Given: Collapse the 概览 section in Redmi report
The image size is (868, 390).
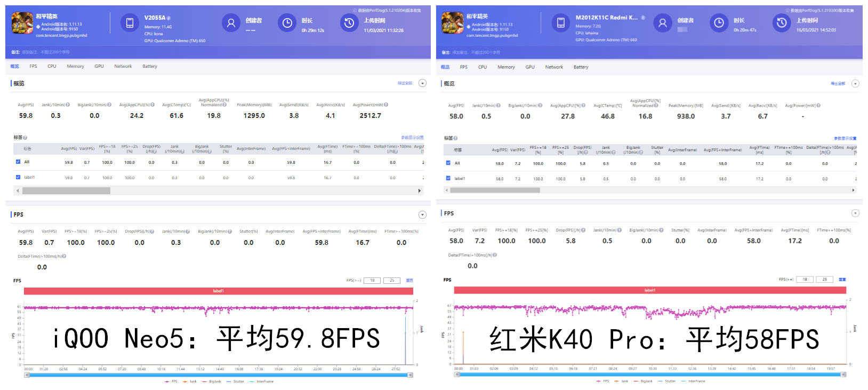Looking at the screenshot, I should click(x=855, y=84).
